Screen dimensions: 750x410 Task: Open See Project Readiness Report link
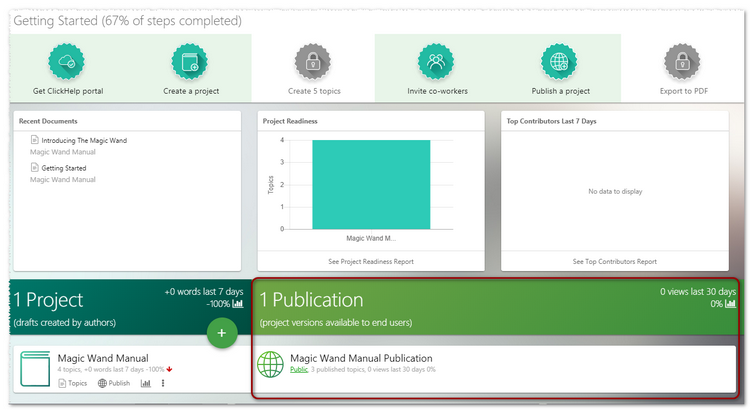371,262
